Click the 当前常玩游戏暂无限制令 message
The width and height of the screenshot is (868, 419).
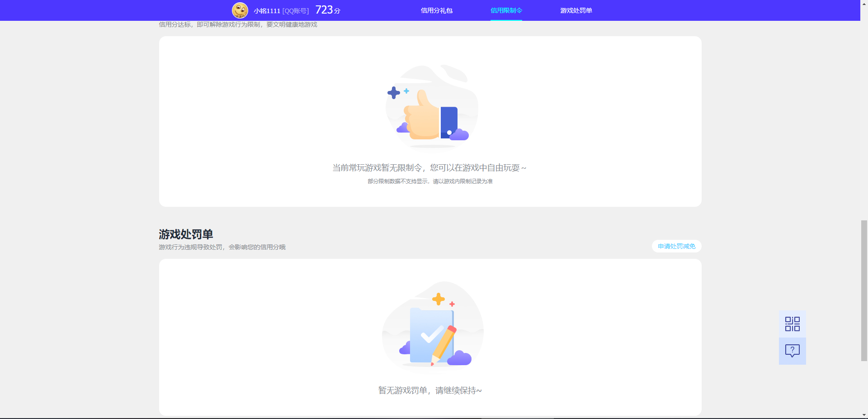pos(429,167)
